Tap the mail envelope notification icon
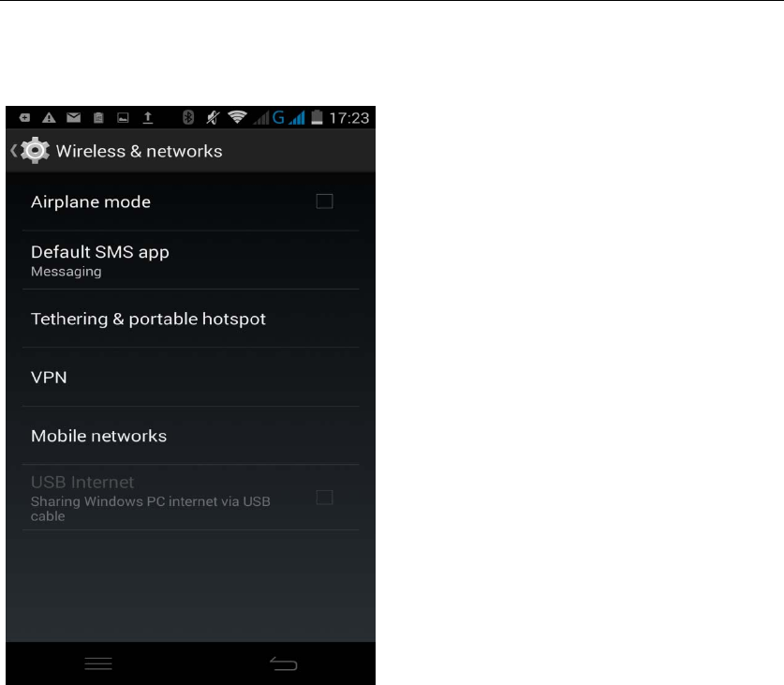Image resolution: width=784 pixels, height=685 pixels. (x=73, y=117)
